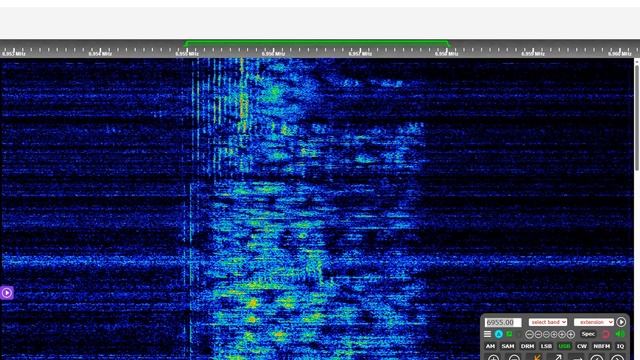
Task: Open the select band dropdown
Action: point(548,322)
